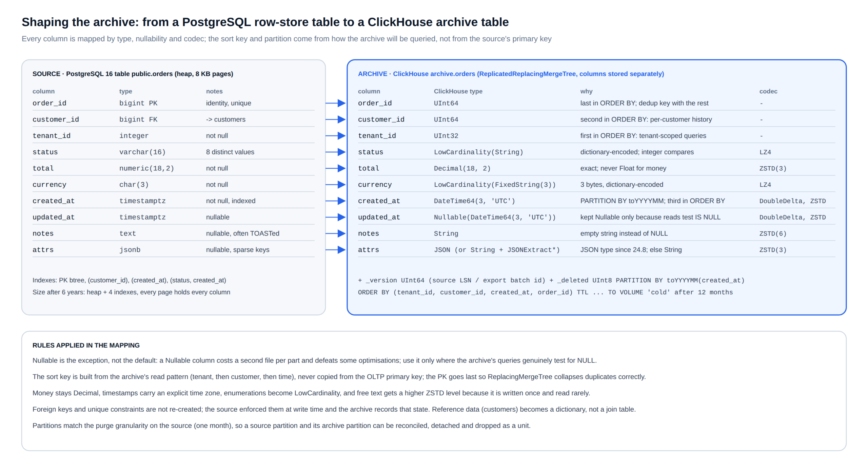The width and height of the screenshot is (868, 467).
Task: Click archive type 'UInt32' for tenant_id
Action: tap(446, 136)
